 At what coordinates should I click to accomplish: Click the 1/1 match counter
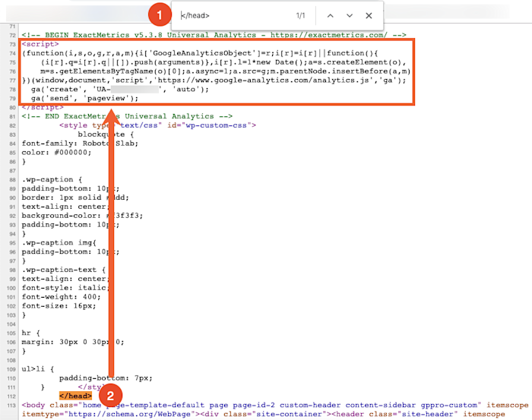[x=300, y=16]
